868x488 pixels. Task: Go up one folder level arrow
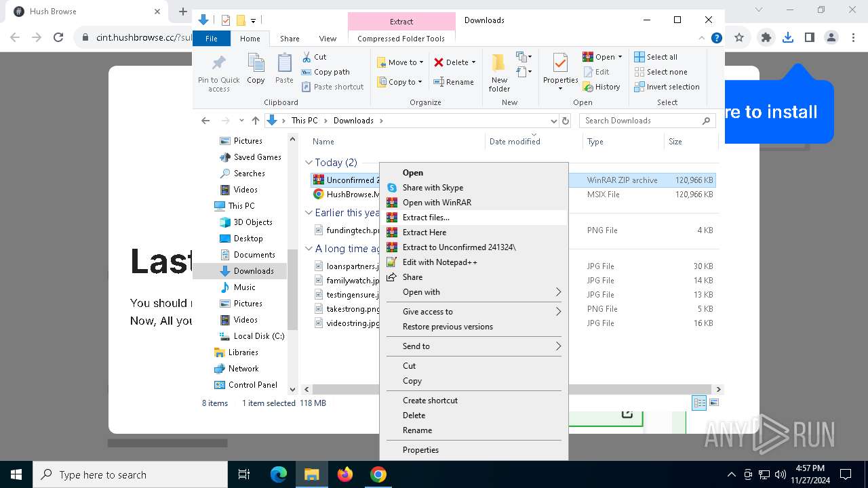coord(255,121)
